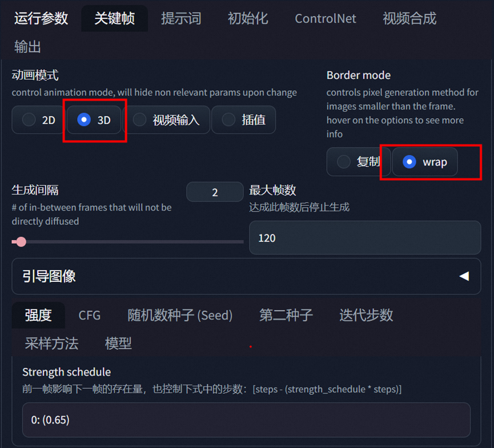Click the 最大帧数 input field showing 120

click(365, 237)
